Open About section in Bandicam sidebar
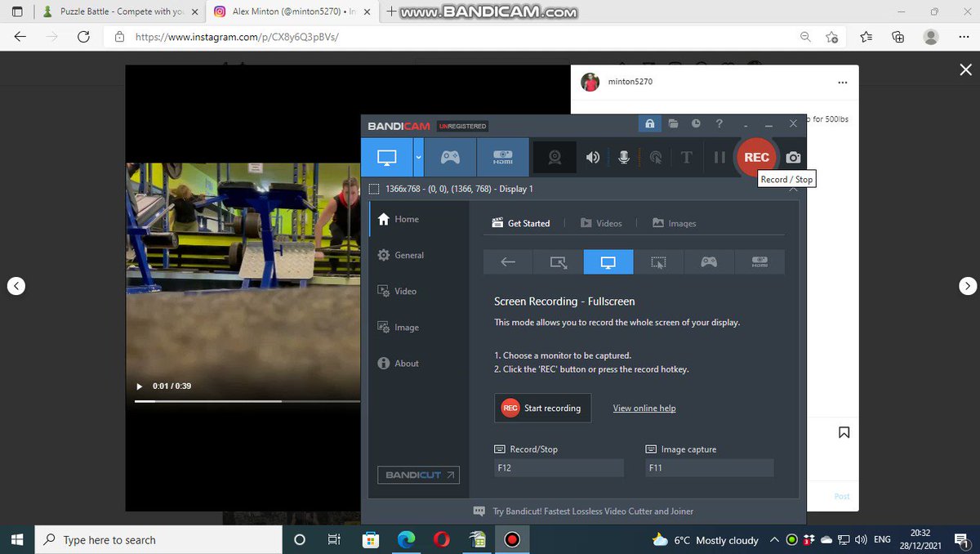The height and width of the screenshot is (554, 980). [x=399, y=363]
